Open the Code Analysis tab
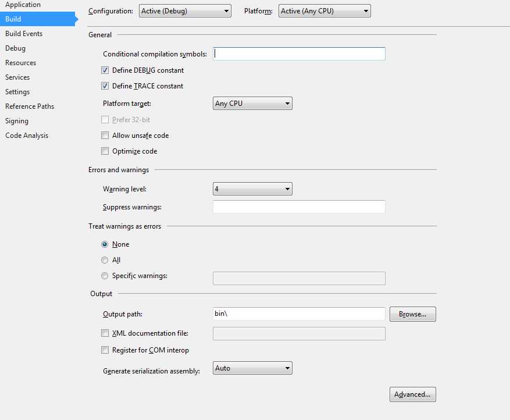Screen dimensions: 510x420 [x=27, y=136]
